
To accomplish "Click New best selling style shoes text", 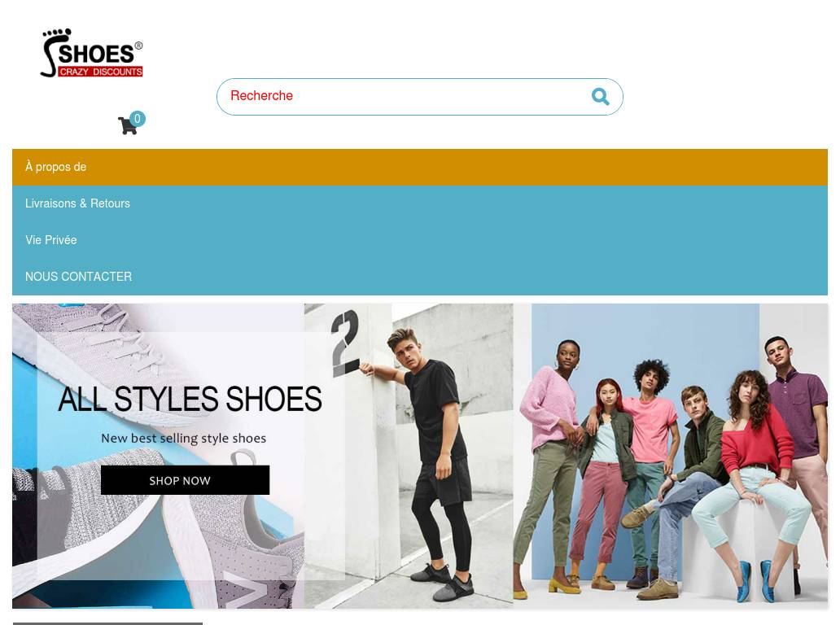I will (x=184, y=438).
